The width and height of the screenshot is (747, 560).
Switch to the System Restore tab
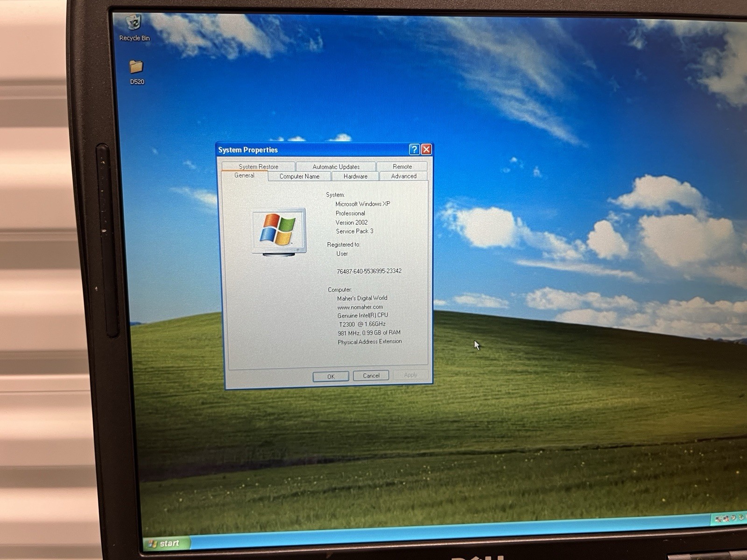tap(258, 167)
